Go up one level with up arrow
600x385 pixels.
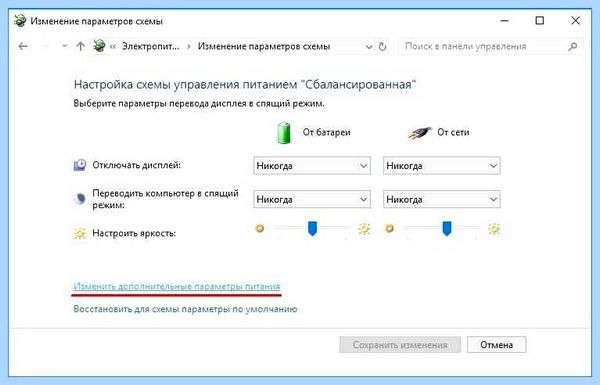[x=80, y=47]
